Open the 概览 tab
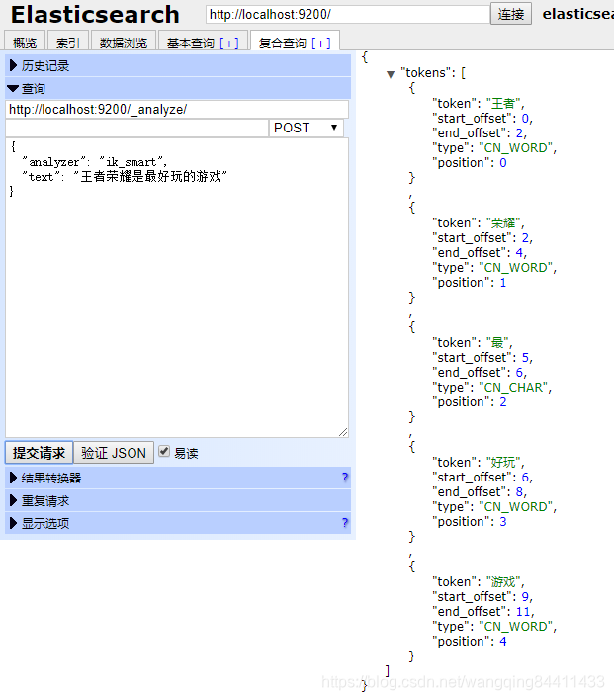Image resolution: width=614 pixels, height=700 pixels. [x=25, y=43]
